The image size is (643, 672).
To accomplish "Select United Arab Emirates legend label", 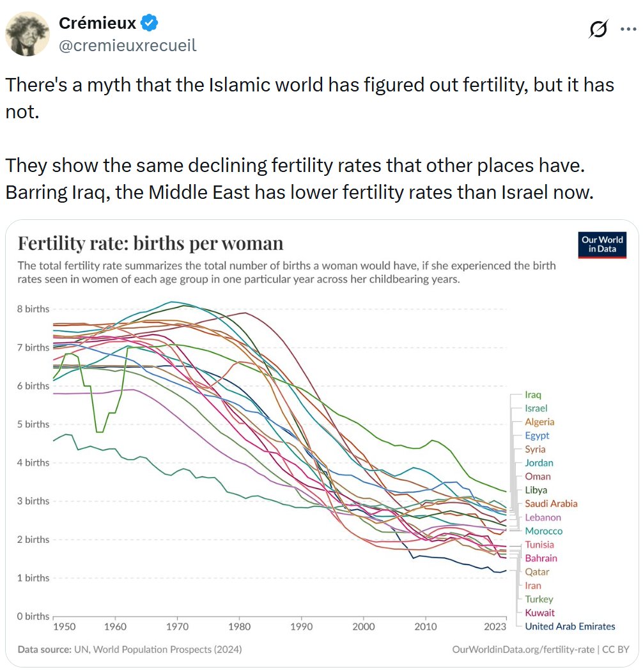I will 569,626.
